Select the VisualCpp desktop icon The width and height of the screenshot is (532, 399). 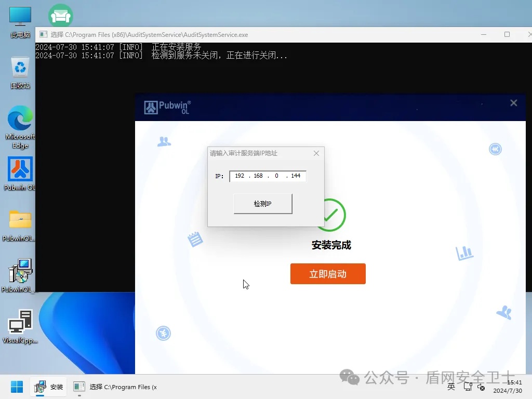(20, 326)
